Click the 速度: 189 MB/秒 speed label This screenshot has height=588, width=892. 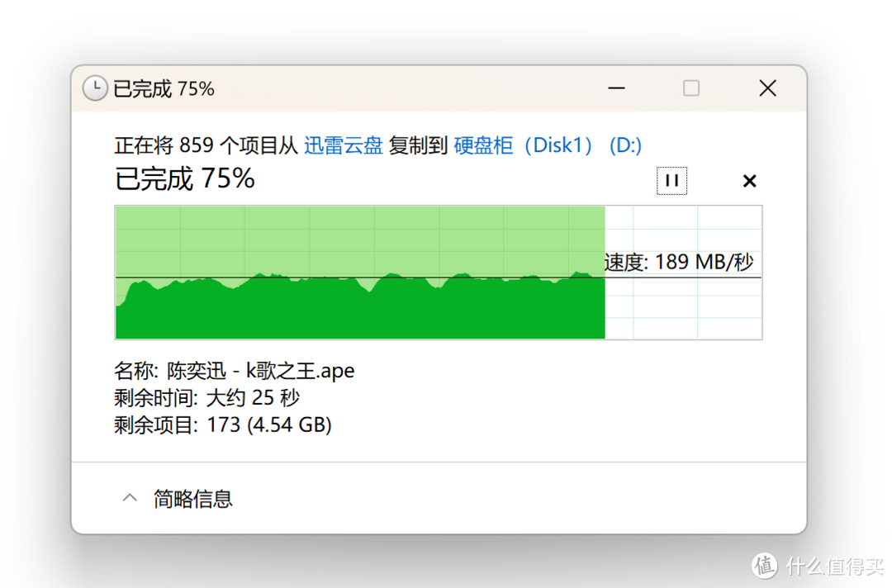[678, 263]
